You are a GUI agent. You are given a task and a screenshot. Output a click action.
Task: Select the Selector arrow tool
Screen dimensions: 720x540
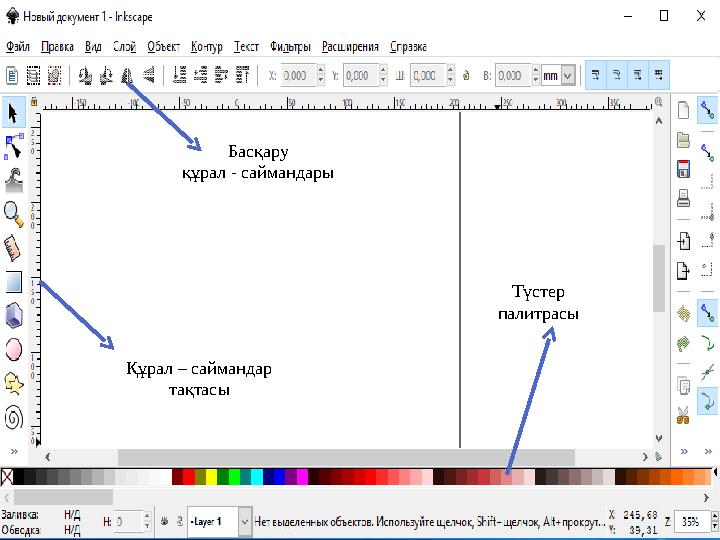[x=13, y=112]
